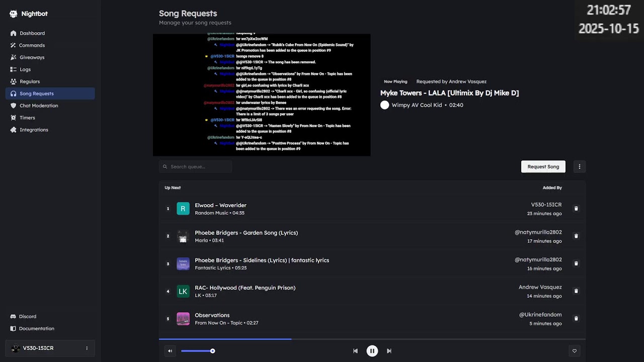
Task: Click the video player chat preview
Action: tap(262, 95)
